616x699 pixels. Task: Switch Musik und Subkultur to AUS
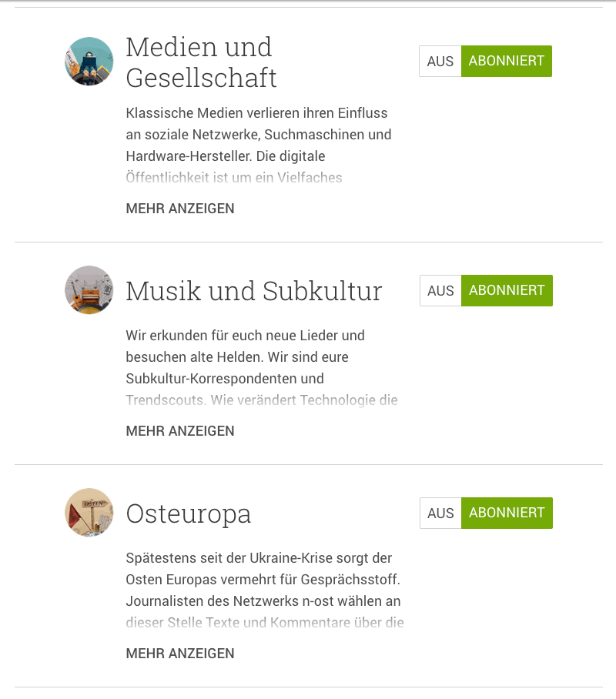[x=440, y=291]
